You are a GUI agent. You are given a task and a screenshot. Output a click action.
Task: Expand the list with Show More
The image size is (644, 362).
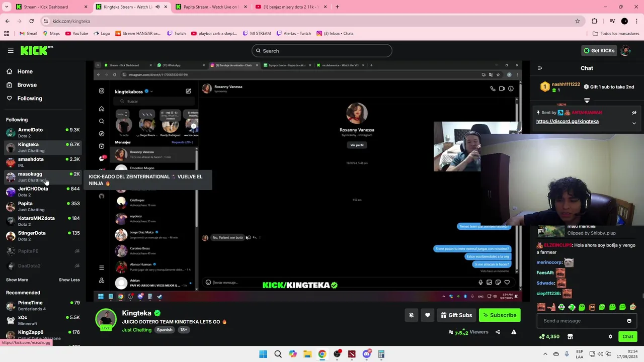point(17,280)
